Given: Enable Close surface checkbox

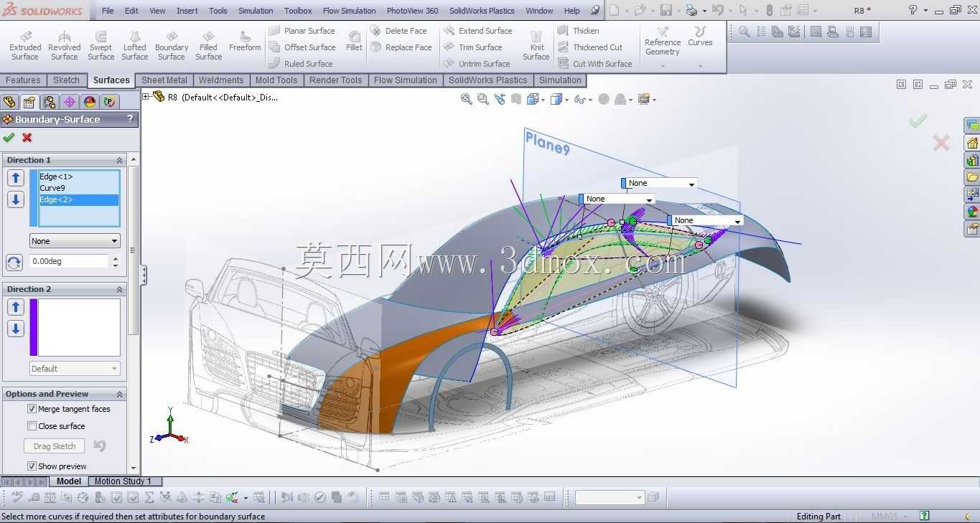Looking at the screenshot, I should 32,426.
